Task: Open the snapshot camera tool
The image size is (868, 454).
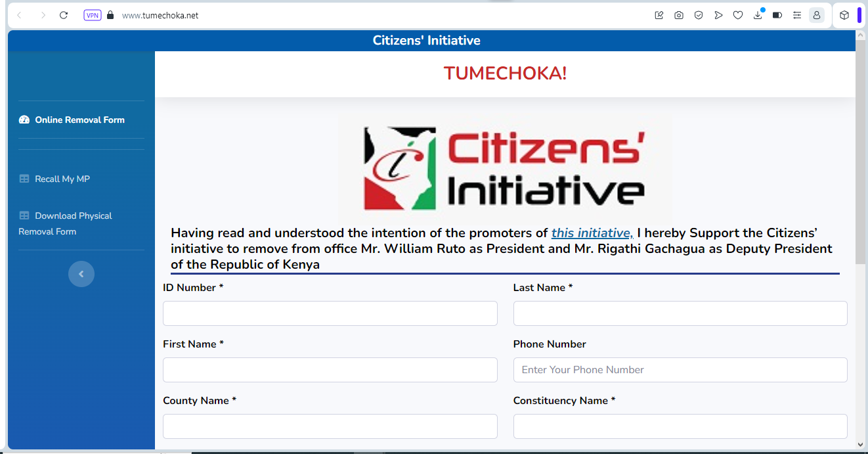Action: [x=679, y=15]
